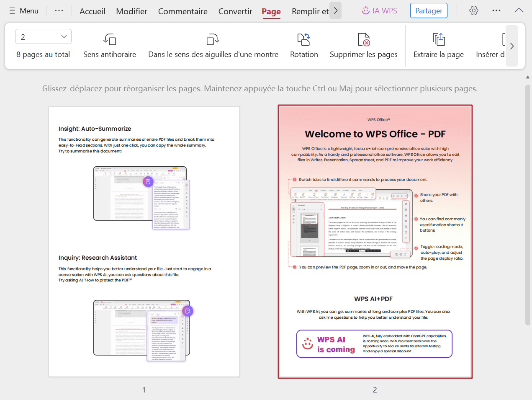Open the hamburger Menu icon
The height and width of the screenshot is (400, 532).
click(11, 10)
